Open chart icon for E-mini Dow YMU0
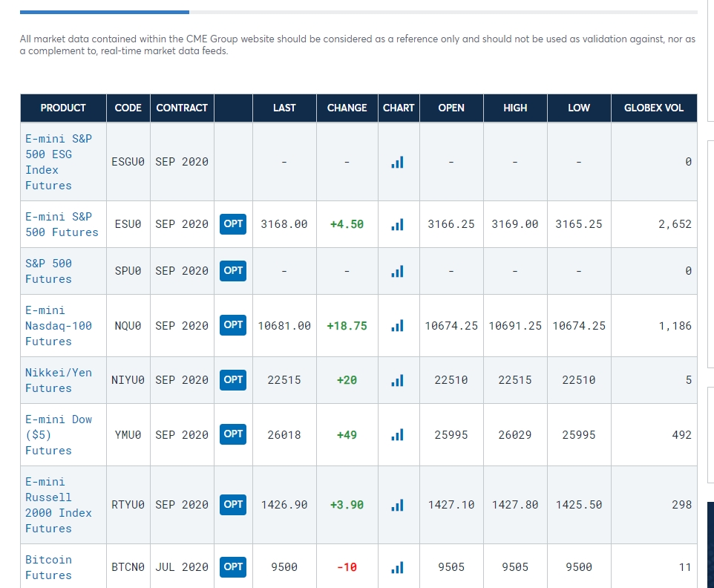Screen dimensions: 714x588 point(398,435)
